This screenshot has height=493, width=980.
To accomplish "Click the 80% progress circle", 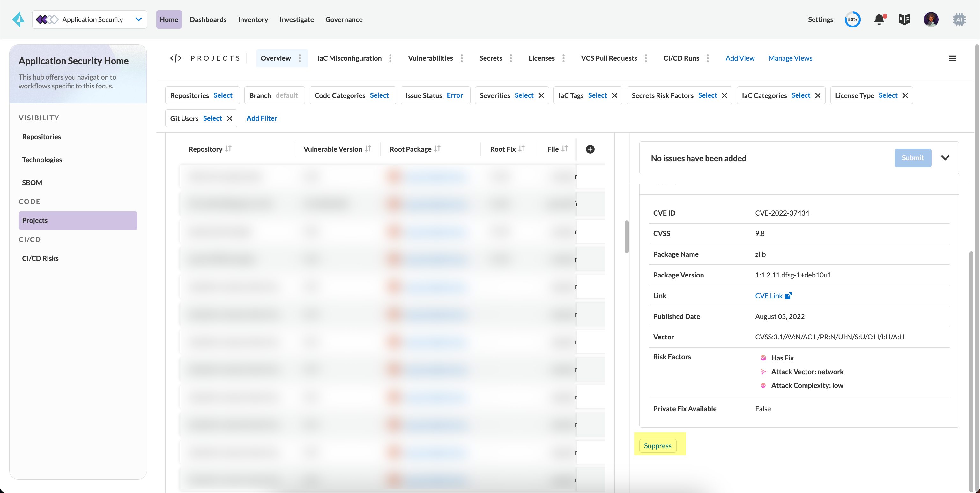I will point(852,19).
